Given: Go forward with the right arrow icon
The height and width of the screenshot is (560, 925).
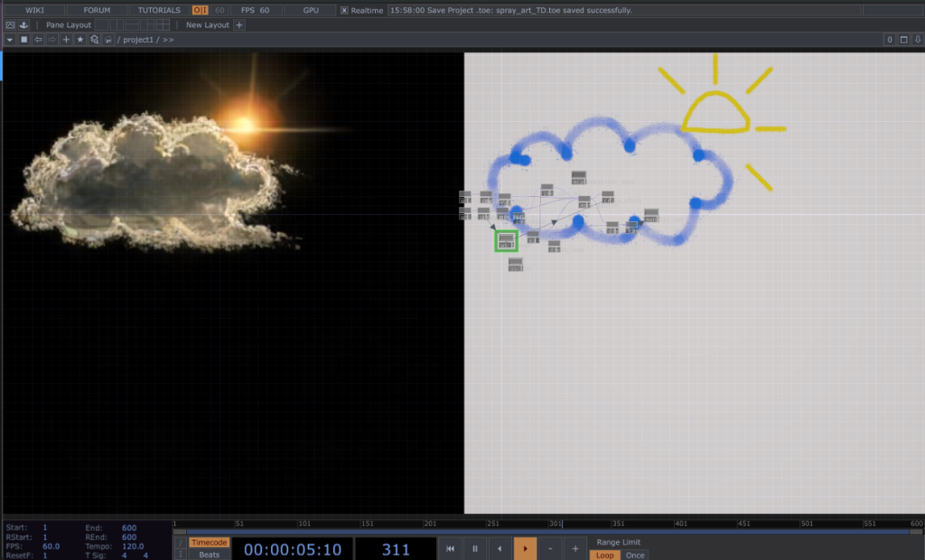Looking at the screenshot, I should tap(51, 40).
